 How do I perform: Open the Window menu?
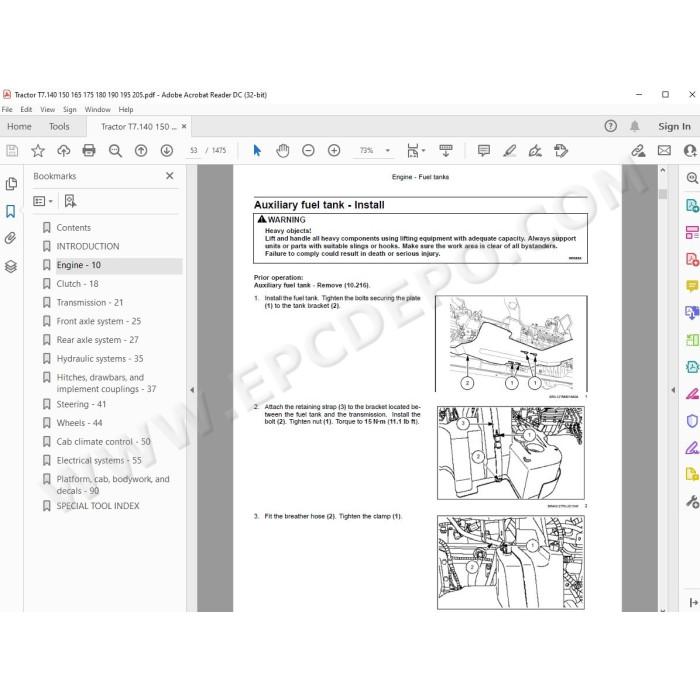[97, 109]
